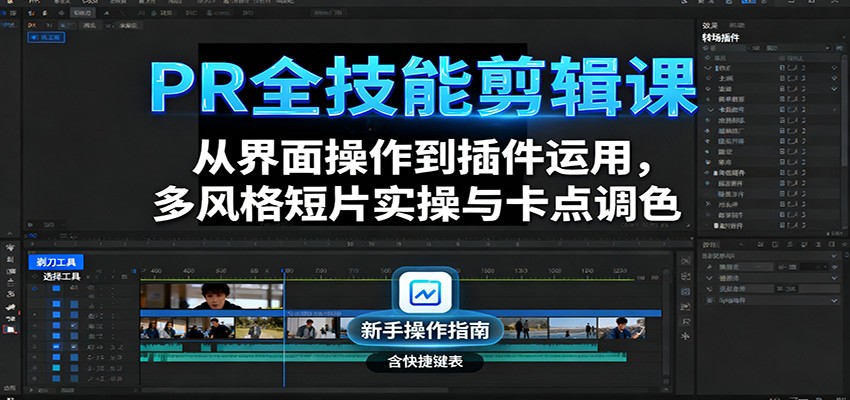Viewport: 850px width, 400px height.
Task: Click the blue playhead on timeline ruler
Action: pyautogui.click(x=283, y=270)
